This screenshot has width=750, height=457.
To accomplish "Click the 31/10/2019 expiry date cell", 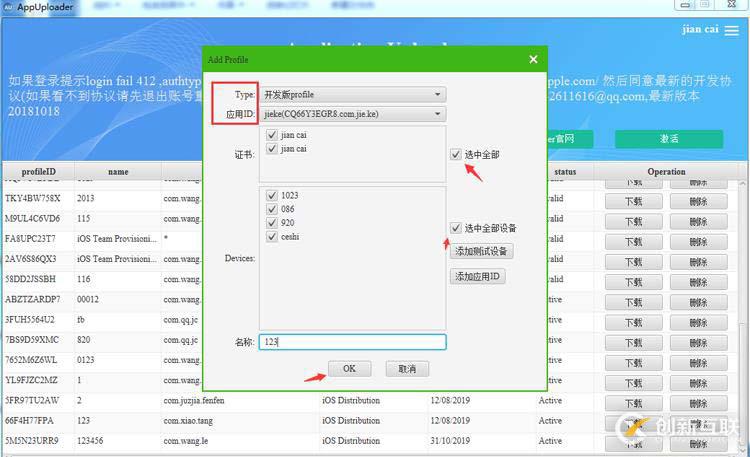I will (481, 440).
